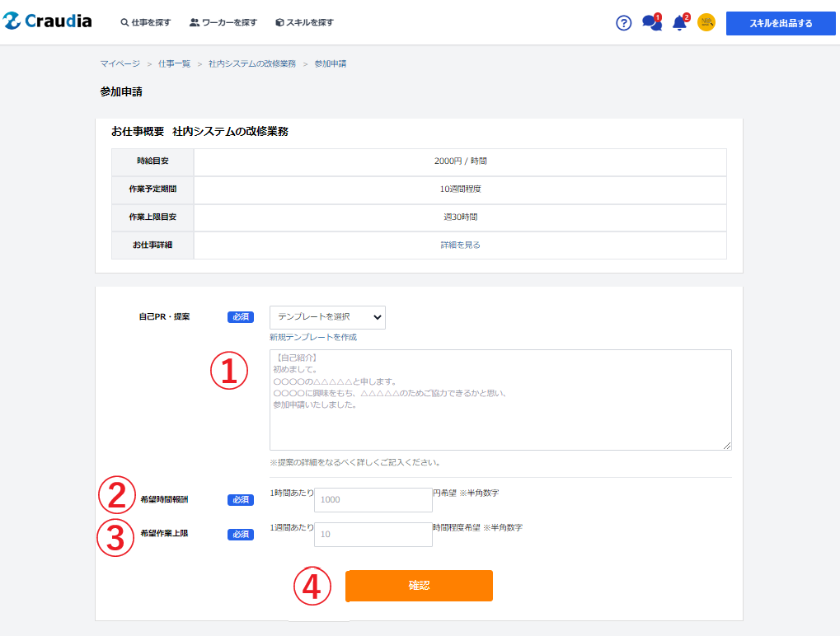Open the help question mark icon
Screen dimensions: 840x636
[623, 23]
